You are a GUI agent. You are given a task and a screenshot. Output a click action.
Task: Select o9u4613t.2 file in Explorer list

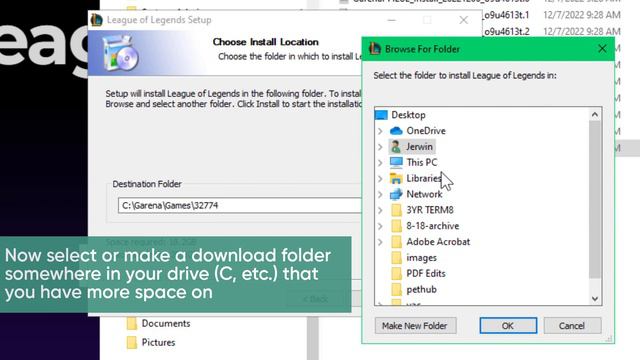(507, 31)
